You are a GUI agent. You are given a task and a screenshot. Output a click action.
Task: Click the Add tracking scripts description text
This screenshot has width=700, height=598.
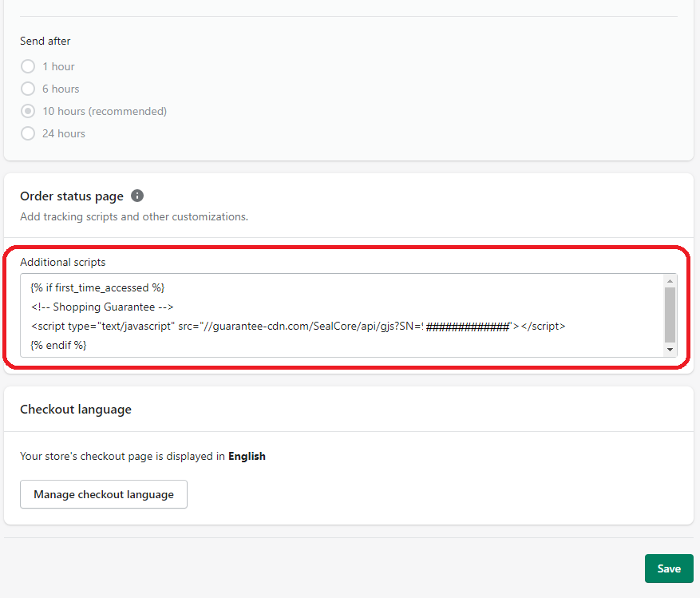[134, 216]
